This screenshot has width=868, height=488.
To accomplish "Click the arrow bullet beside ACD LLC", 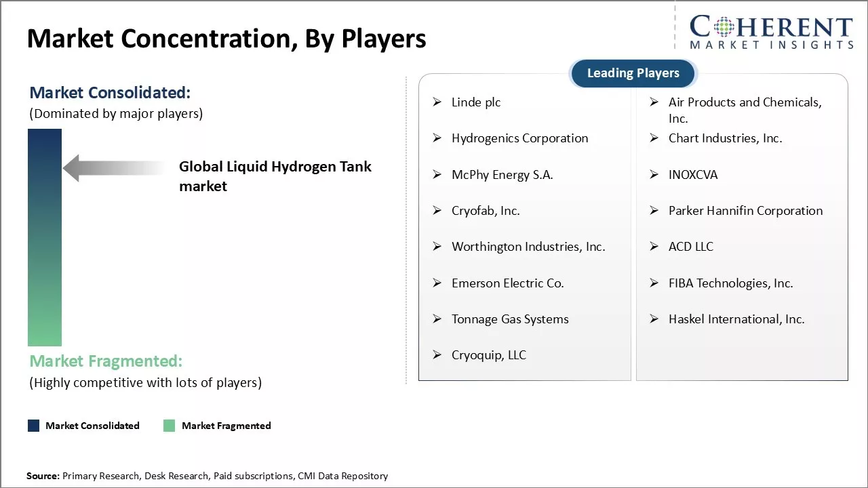I will coord(654,247).
